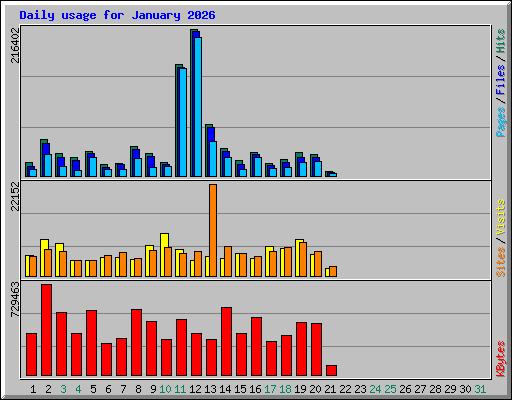The width and height of the screenshot is (512, 400).
Task: Click day 13 on the x-axis
Action: coord(210,389)
